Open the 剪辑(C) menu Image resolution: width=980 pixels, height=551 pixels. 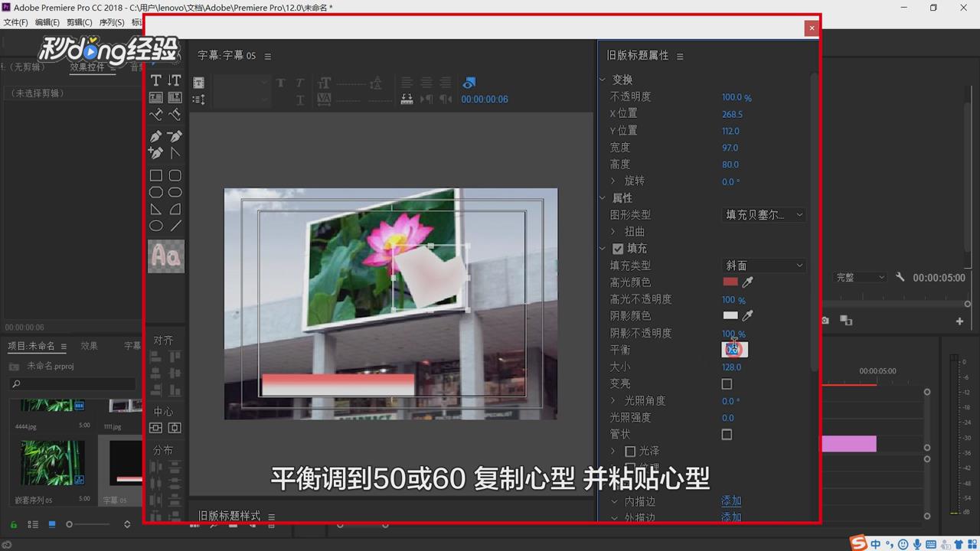pos(80,22)
